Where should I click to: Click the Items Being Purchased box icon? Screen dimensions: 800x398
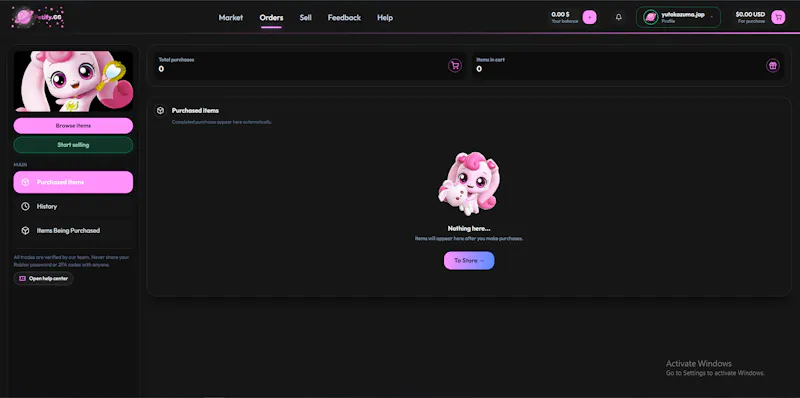(x=25, y=231)
